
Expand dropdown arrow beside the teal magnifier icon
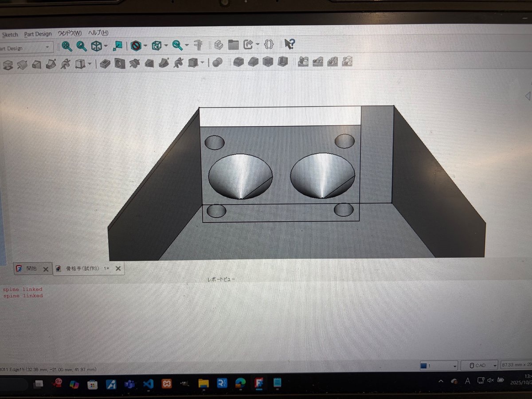pyautogui.click(x=187, y=45)
